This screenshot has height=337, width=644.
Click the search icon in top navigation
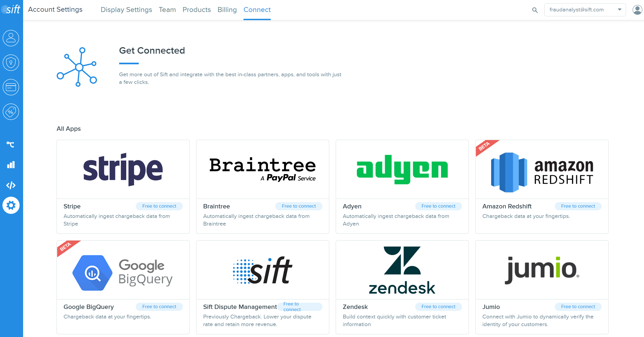(535, 9)
